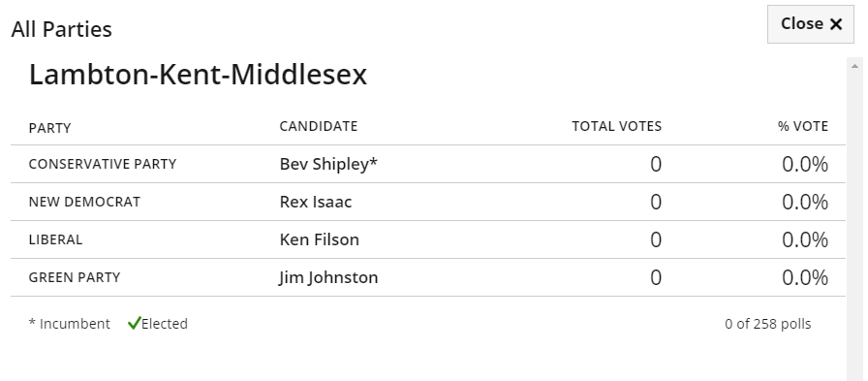Click the CONSERVATIVE PARTY label
The height and width of the screenshot is (381, 868).
pos(103,164)
